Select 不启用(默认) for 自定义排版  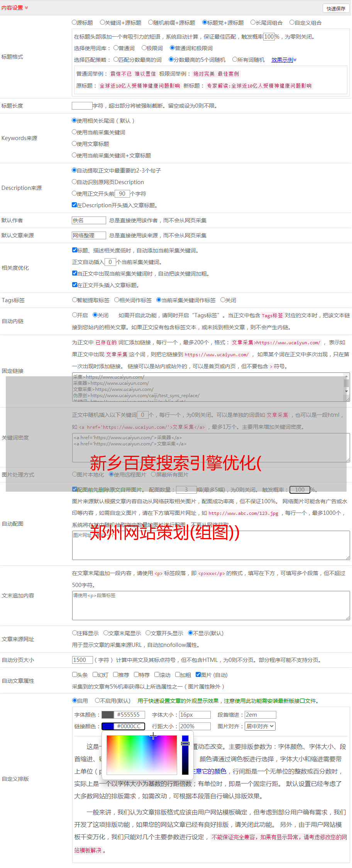point(97,700)
